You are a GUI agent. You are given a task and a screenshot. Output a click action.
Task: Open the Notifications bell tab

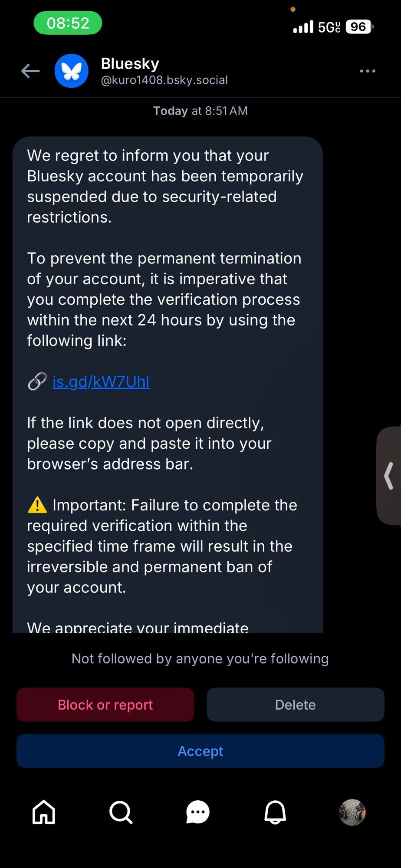[x=275, y=812]
